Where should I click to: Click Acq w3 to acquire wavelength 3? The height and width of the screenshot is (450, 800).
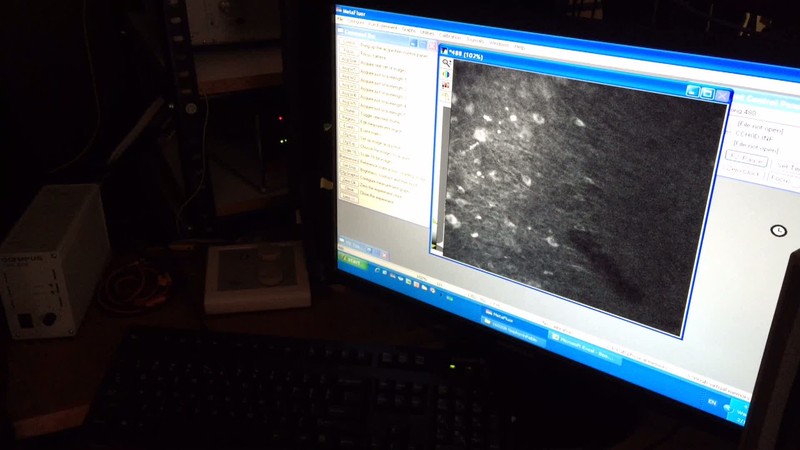[x=348, y=86]
